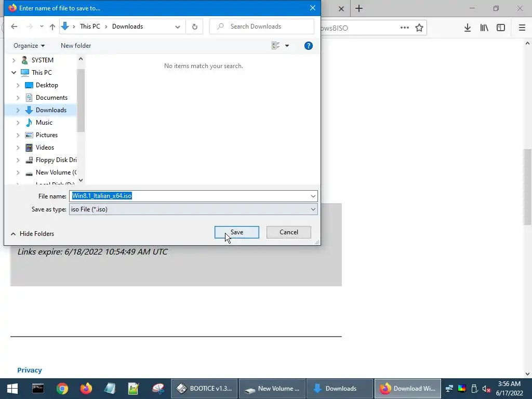Viewport: 532px width, 399px height.
Task: Open the Firefox Library
Action: [484, 28]
